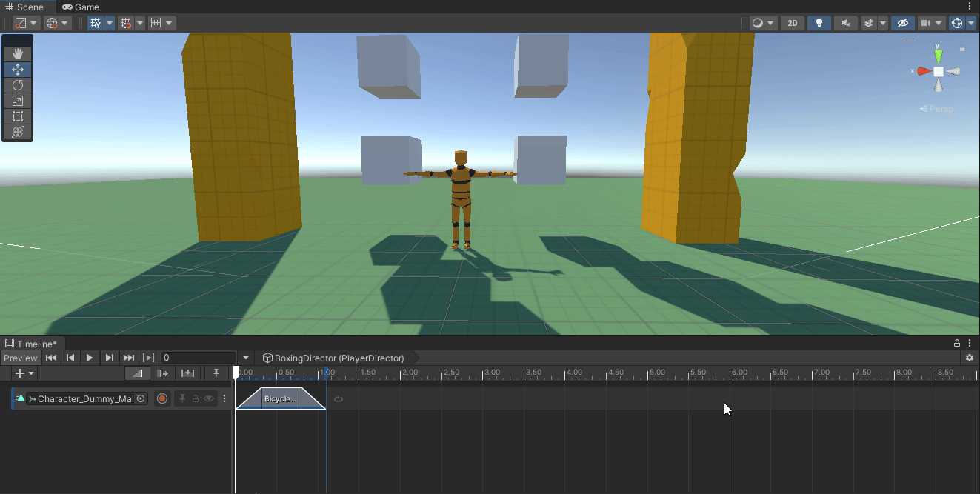Open the Add Track dropdown in Timeline
This screenshot has width=980, height=494.
point(22,373)
